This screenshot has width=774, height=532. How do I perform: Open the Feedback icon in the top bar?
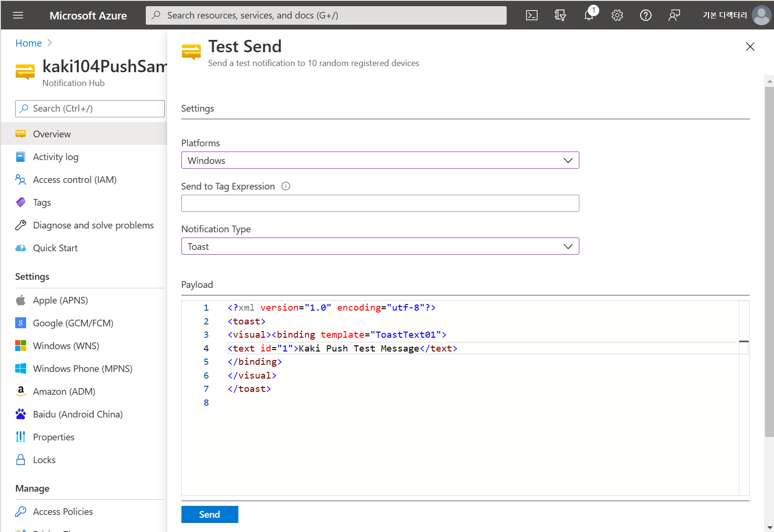tap(674, 15)
